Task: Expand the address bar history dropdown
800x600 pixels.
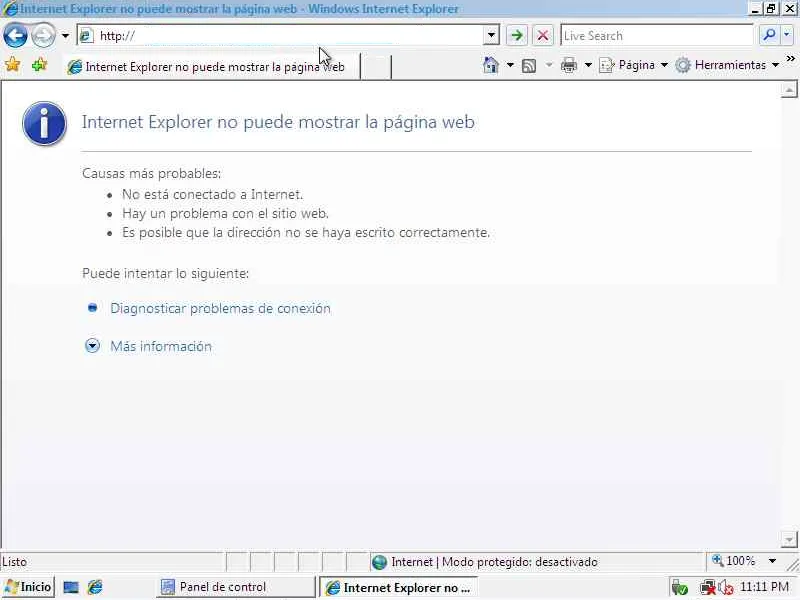Action: pos(491,36)
